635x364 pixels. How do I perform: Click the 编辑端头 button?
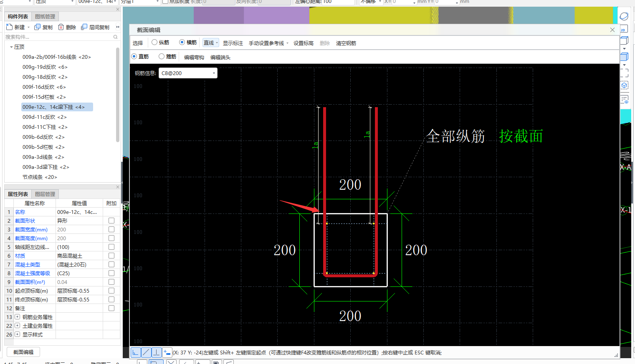[x=220, y=57]
